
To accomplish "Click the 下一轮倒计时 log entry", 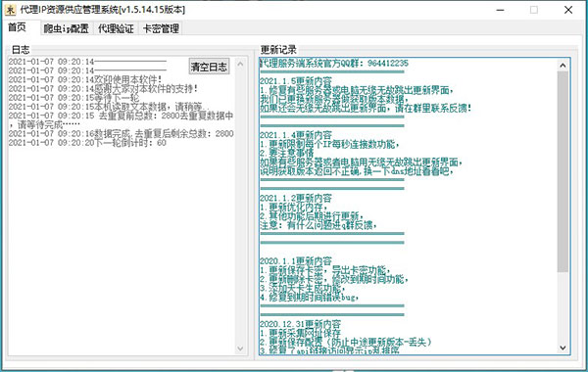I will point(87,143).
